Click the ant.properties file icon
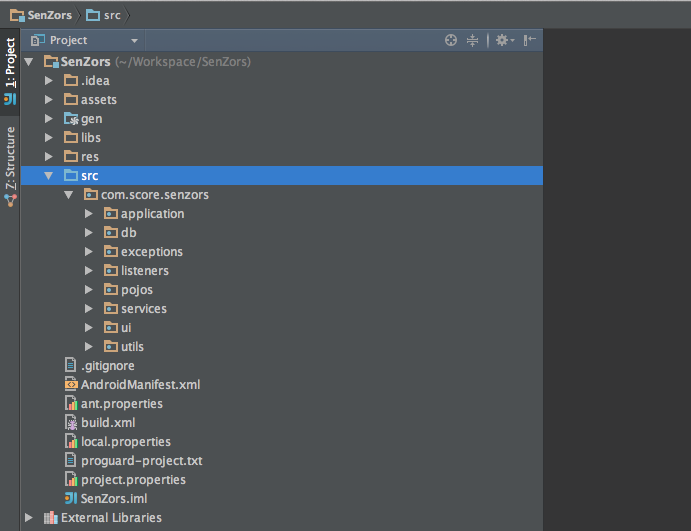The height and width of the screenshot is (531, 691). [x=71, y=404]
